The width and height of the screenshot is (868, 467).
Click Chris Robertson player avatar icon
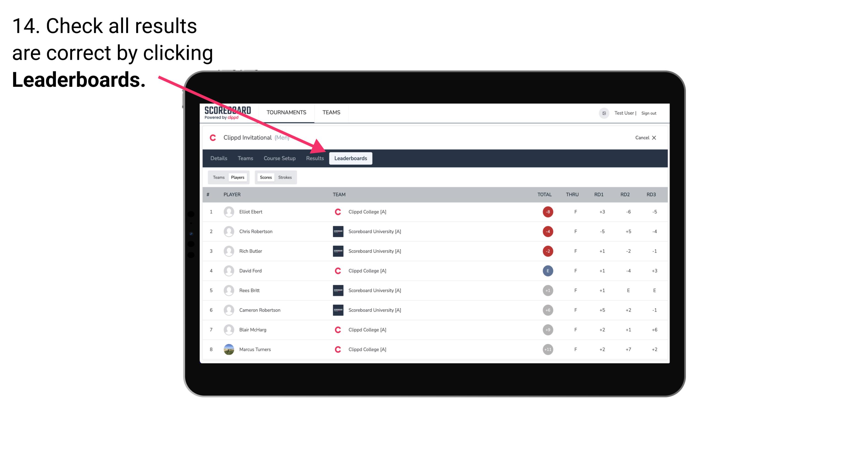point(228,231)
